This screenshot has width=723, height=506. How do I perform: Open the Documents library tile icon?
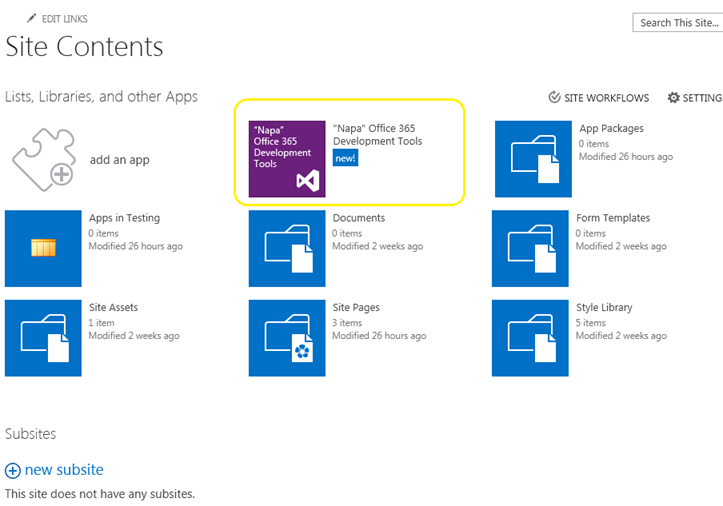(287, 249)
